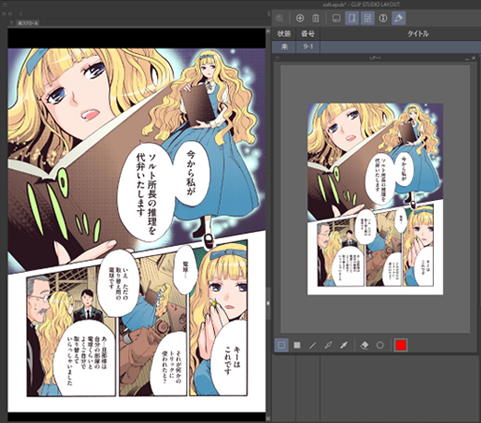Click the panel splitter handle beside the page

268,303
